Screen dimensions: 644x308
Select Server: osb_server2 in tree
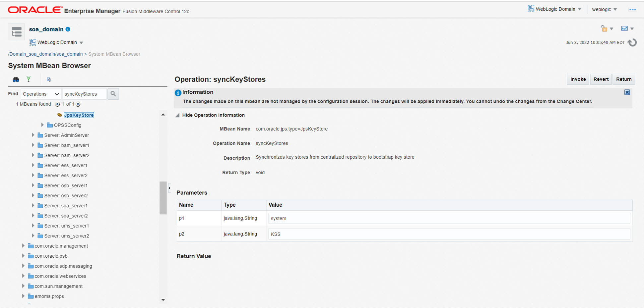[66, 195]
